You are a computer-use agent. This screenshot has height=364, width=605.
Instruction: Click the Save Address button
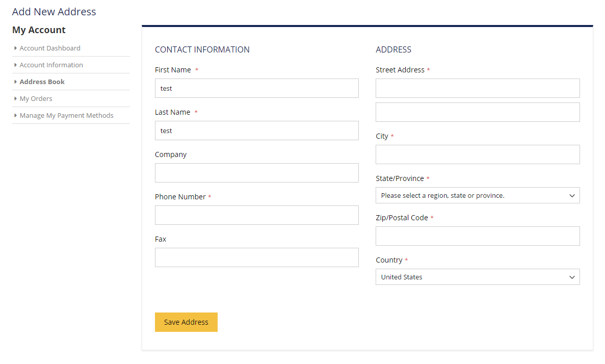[186, 322]
